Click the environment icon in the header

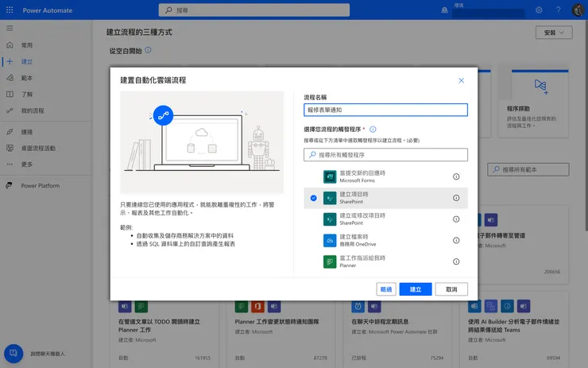pos(444,10)
